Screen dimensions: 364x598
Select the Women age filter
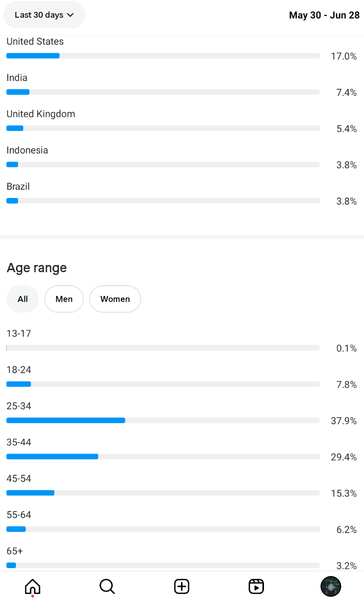[x=115, y=299]
